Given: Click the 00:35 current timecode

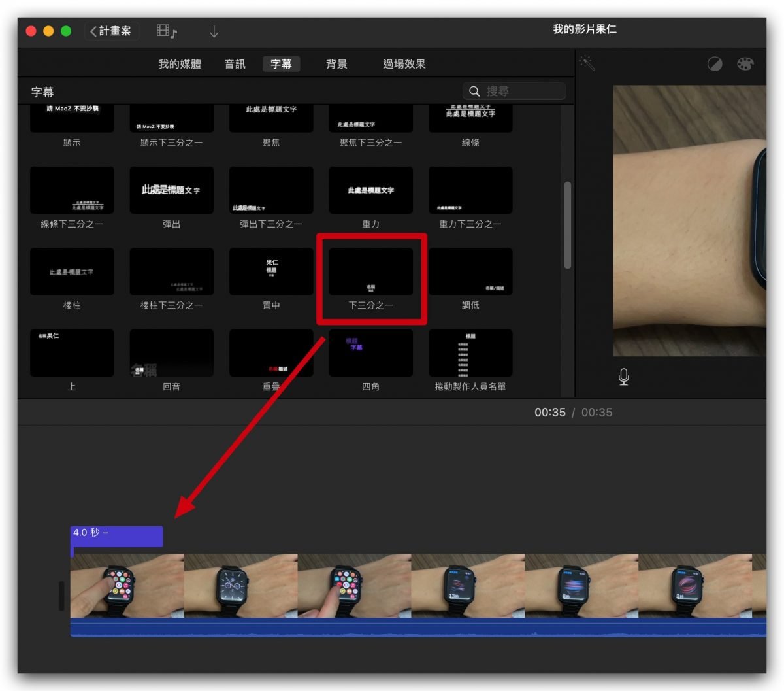Looking at the screenshot, I should click(x=550, y=413).
